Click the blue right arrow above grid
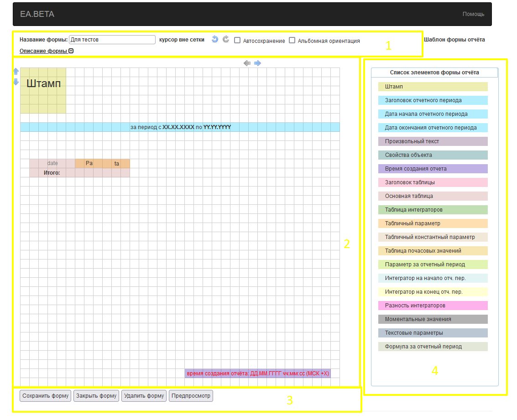Viewport: 517px width, 420px height. 258,63
